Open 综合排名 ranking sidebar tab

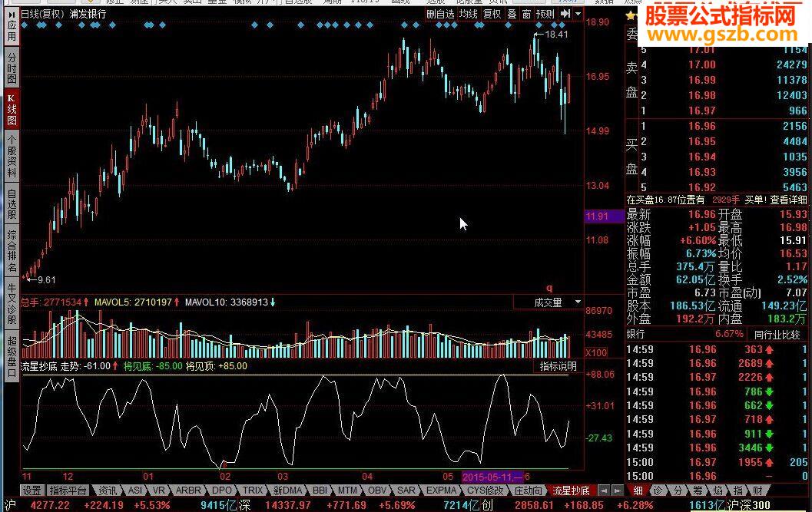[x=12, y=251]
